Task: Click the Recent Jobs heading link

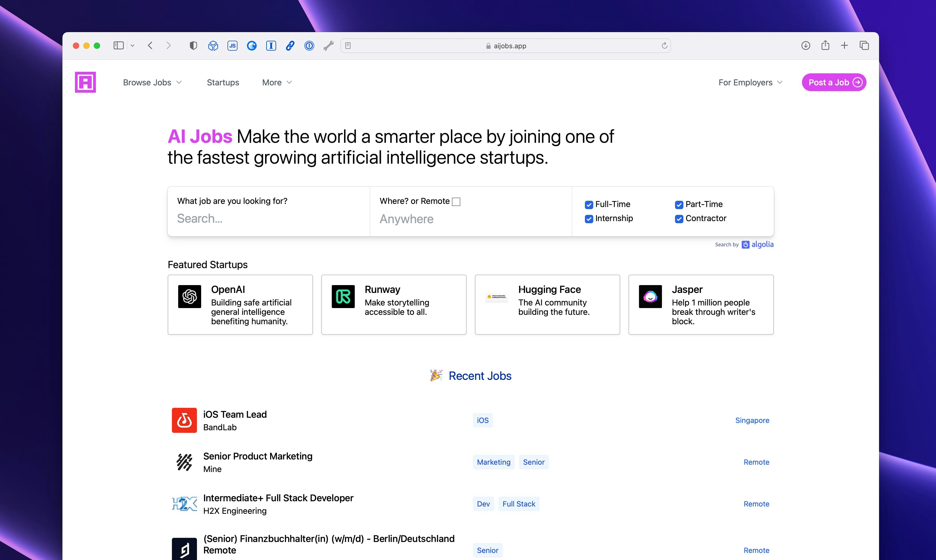Action: pos(480,376)
